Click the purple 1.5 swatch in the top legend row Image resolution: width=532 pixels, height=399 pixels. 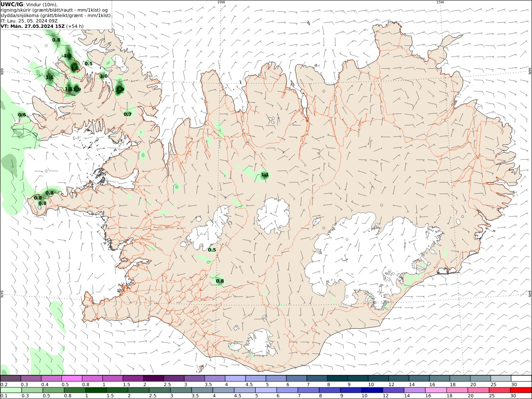[x=133, y=379]
